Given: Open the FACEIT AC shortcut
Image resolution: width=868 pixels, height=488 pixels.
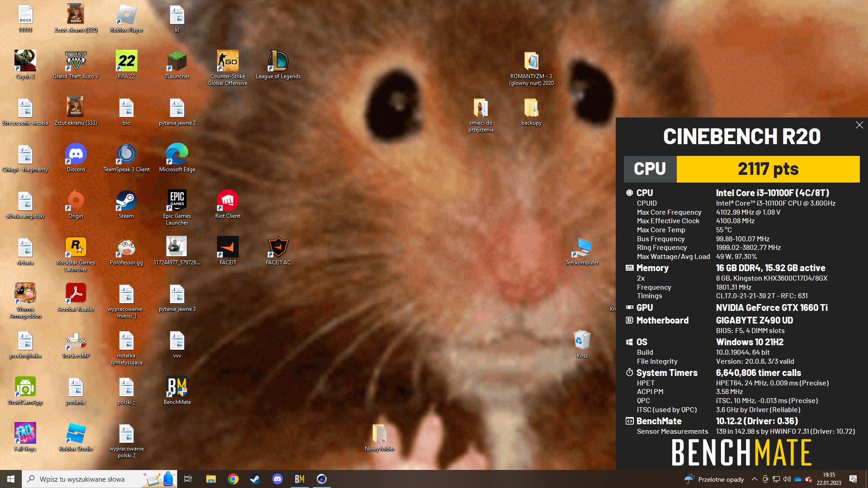Looking at the screenshot, I should click(278, 251).
